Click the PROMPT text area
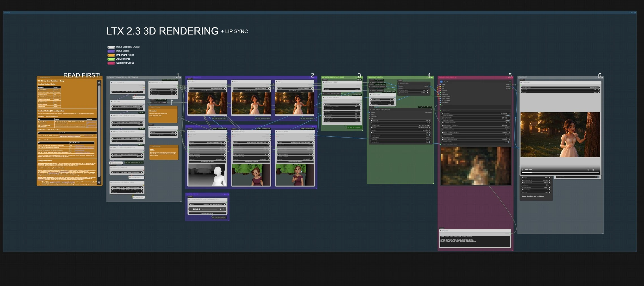Image resolution: width=644 pixels, height=286 pixels. tap(475, 241)
